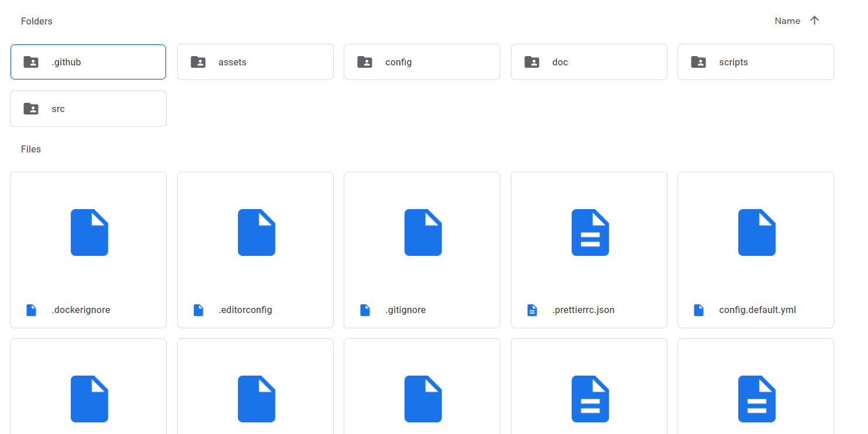Image resolution: width=868 pixels, height=434 pixels.
Task: Sort by Name column label
Action: coord(787,21)
